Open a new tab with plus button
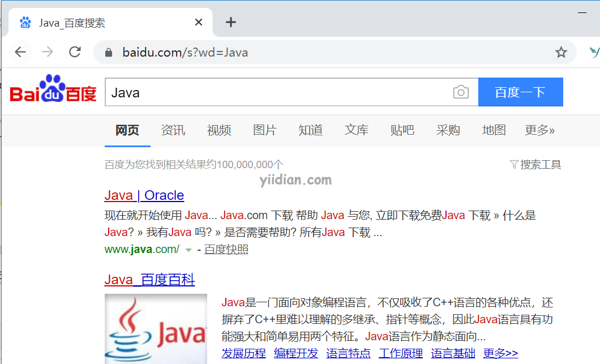The height and width of the screenshot is (364, 600). [231, 22]
